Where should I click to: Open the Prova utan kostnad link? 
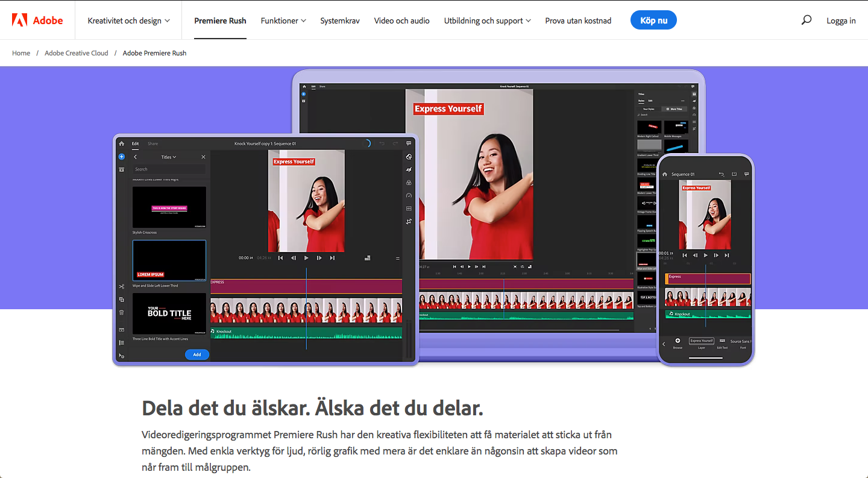click(578, 20)
